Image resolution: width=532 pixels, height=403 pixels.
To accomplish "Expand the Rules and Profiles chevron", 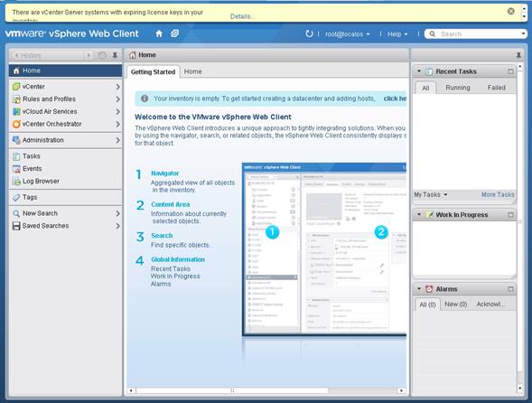I will pos(117,99).
